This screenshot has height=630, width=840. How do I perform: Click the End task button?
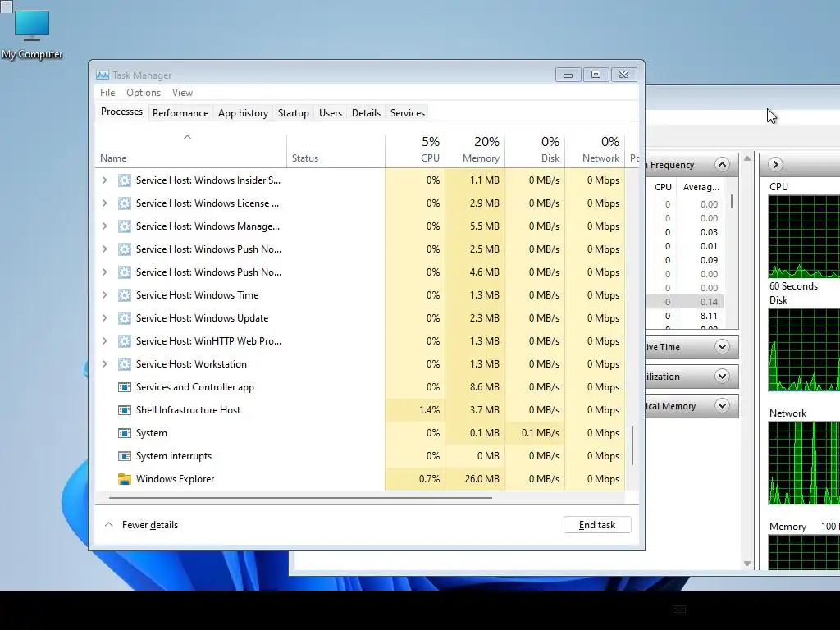[597, 525]
